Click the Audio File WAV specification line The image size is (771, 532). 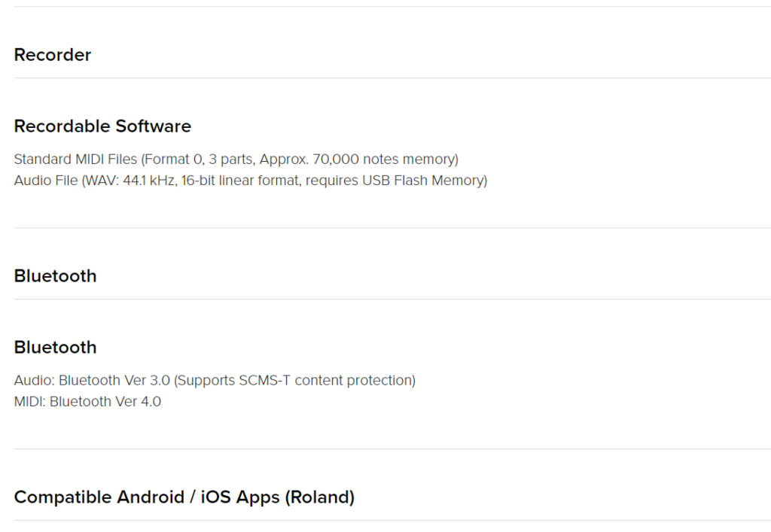coord(251,181)
